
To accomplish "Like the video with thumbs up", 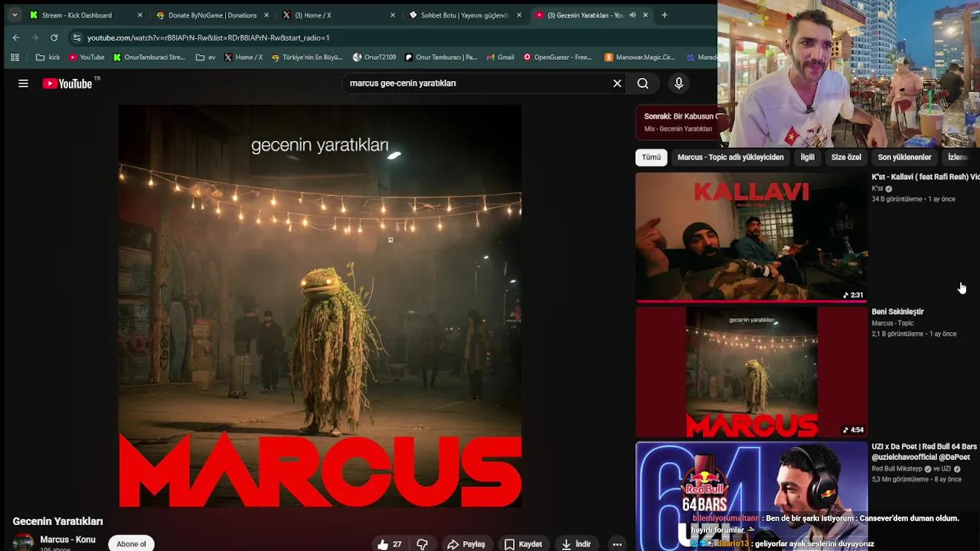I will tap(390, 544).
